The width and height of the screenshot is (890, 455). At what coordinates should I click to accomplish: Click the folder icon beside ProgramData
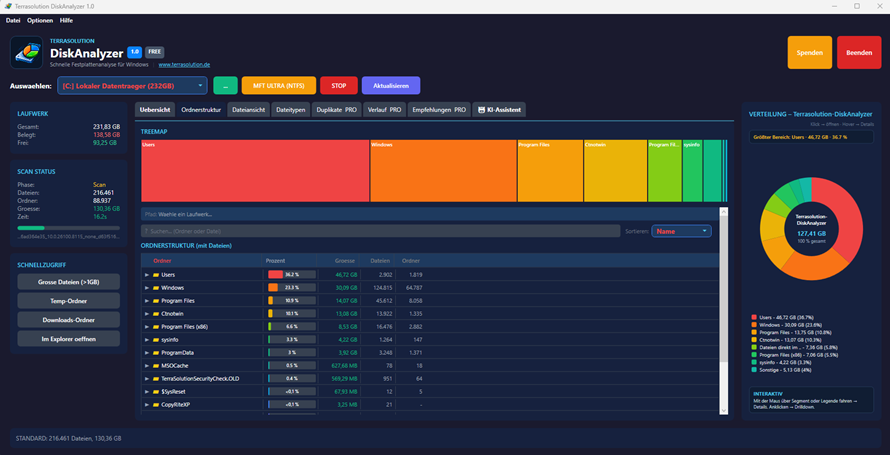point(156,353)
